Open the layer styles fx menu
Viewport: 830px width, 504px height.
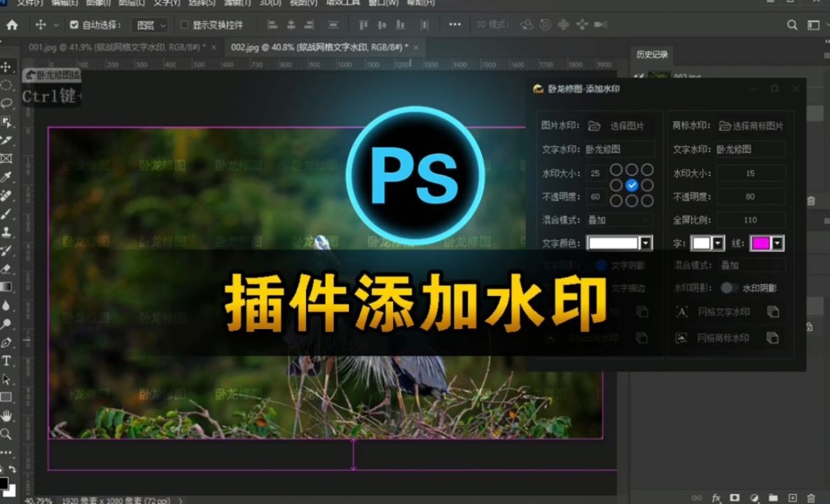pyautogui.click(x=716, y=496)
